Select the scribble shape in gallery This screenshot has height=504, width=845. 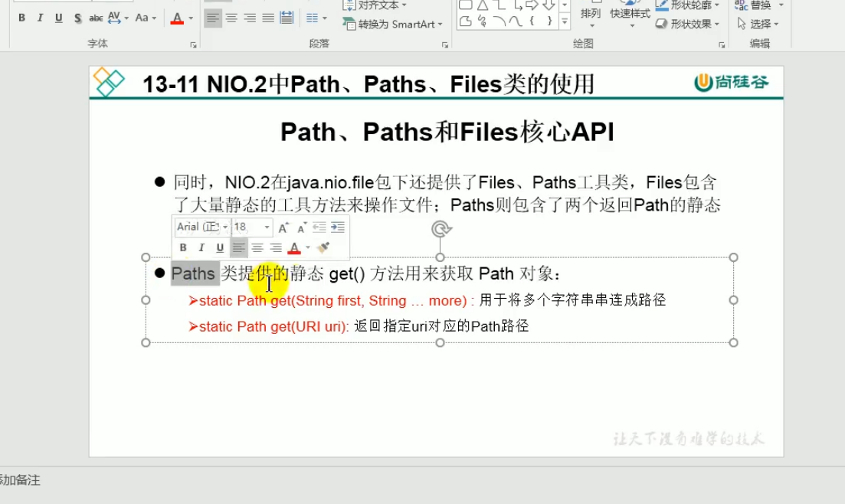point(483,21)
